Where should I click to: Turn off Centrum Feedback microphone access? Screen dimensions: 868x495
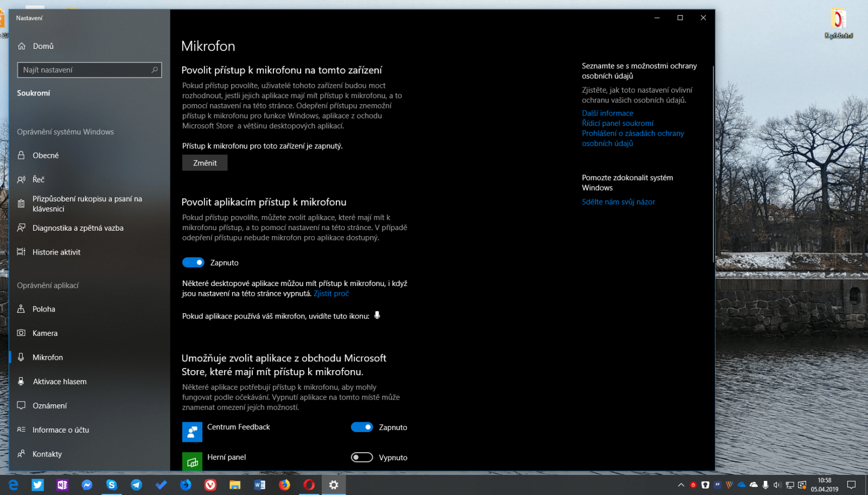pyautogui.click(x=362, y=427)
